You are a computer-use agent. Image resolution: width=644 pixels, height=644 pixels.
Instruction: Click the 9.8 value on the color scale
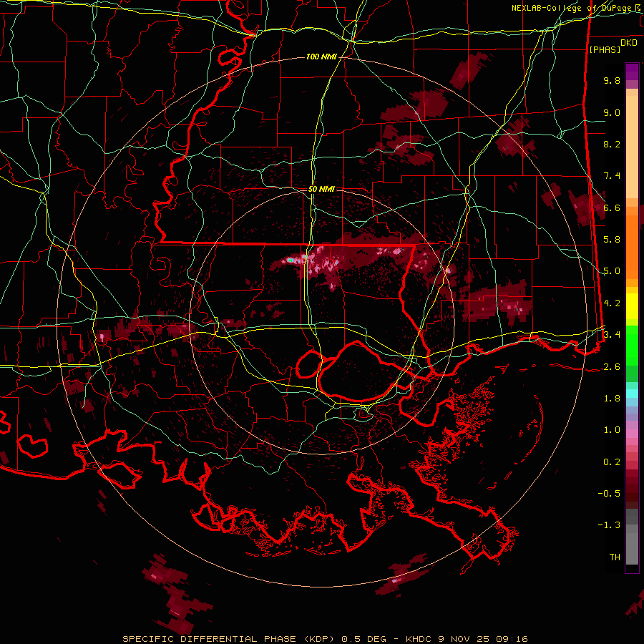(x=612, y=80)
